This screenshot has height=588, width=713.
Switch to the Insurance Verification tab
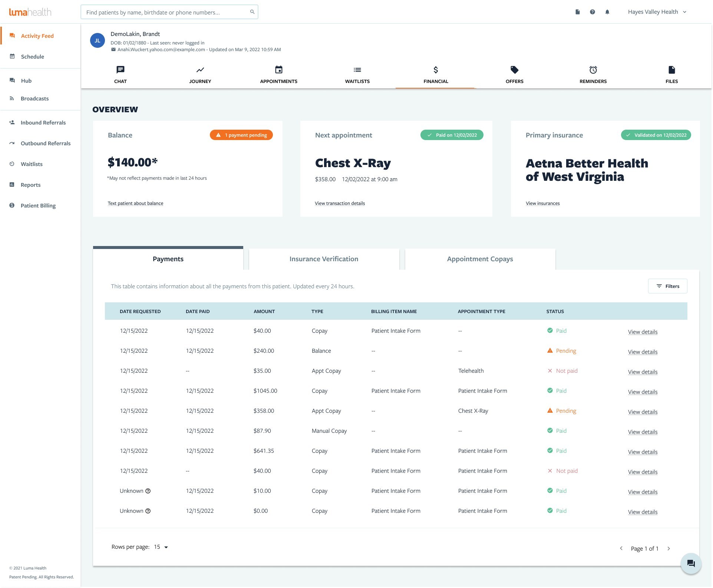tap(324, 259)
